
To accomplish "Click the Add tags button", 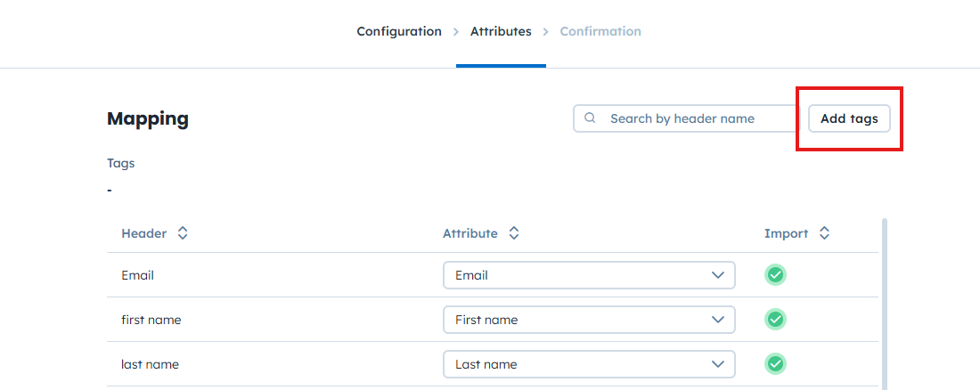I will (849, 118).
